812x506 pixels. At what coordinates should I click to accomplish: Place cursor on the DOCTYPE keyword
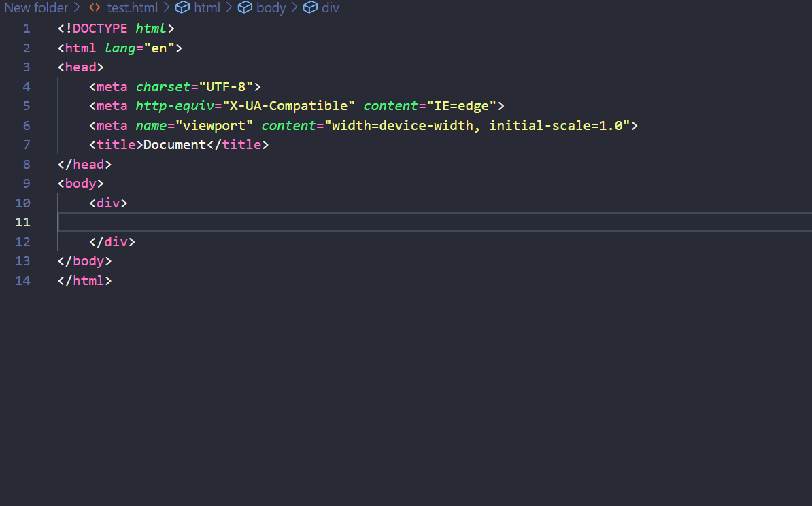(x=100, y=29)
